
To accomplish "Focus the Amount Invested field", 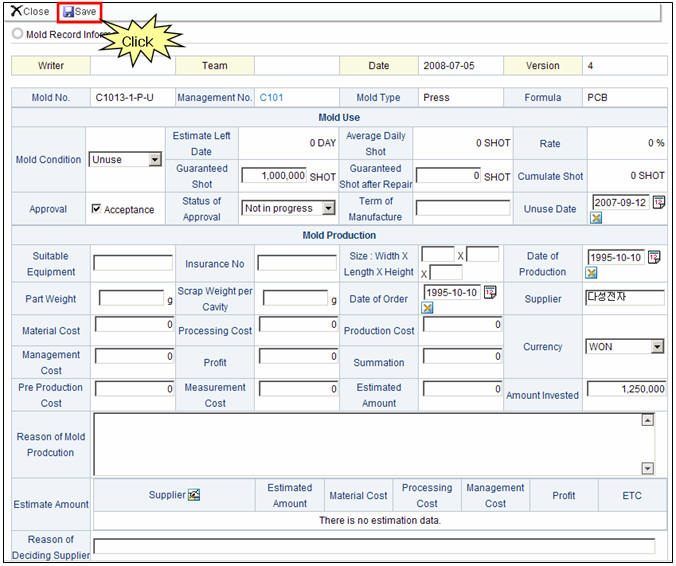I will pyautogui.click(x=626, y=389).
